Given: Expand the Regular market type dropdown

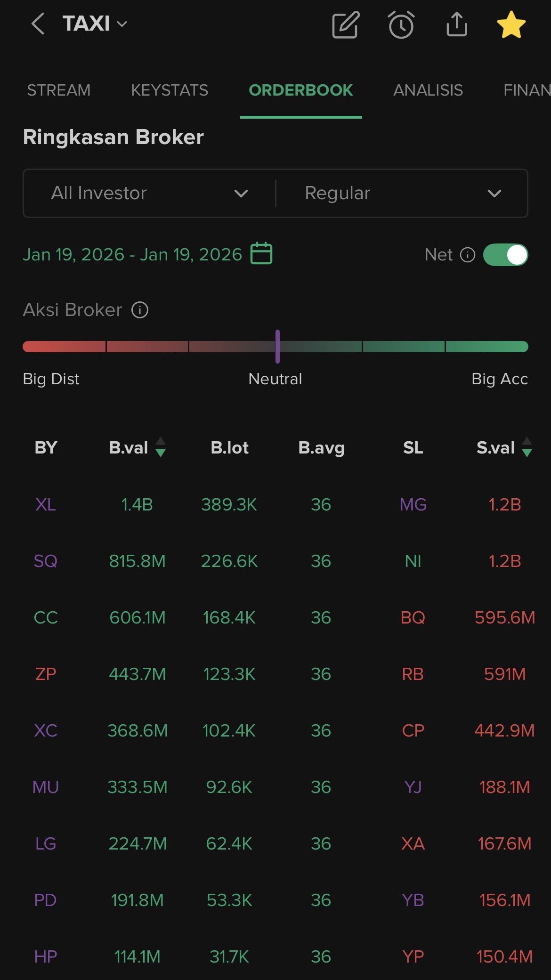Looking at the screenshot, I should coord(402,193).
